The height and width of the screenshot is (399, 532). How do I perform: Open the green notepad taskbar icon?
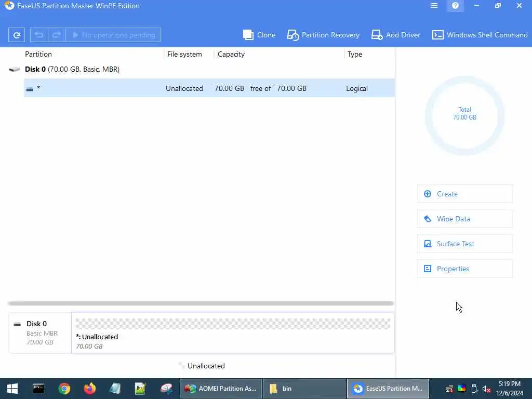point(140,389)
